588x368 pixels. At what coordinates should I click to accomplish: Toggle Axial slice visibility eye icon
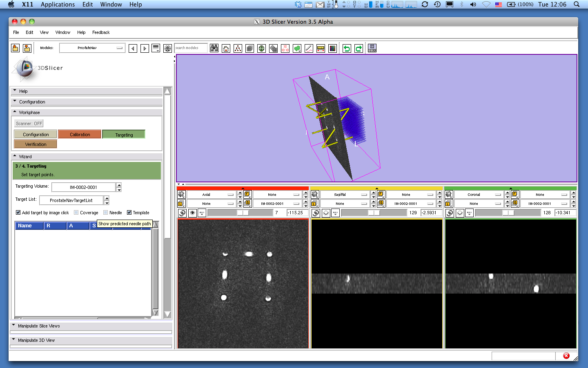point(192,213)
